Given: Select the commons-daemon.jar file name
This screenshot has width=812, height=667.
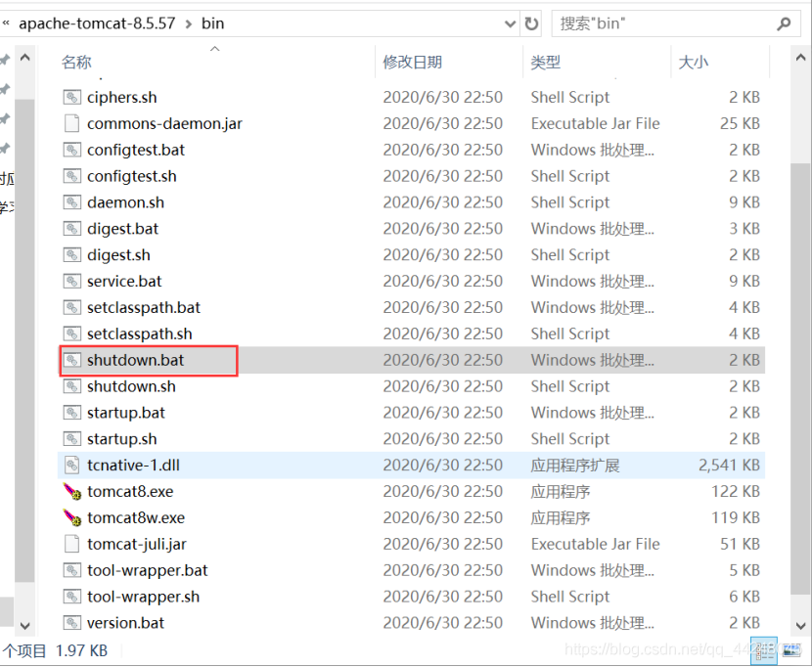Looking at the screenshot, I should (164, 124).
